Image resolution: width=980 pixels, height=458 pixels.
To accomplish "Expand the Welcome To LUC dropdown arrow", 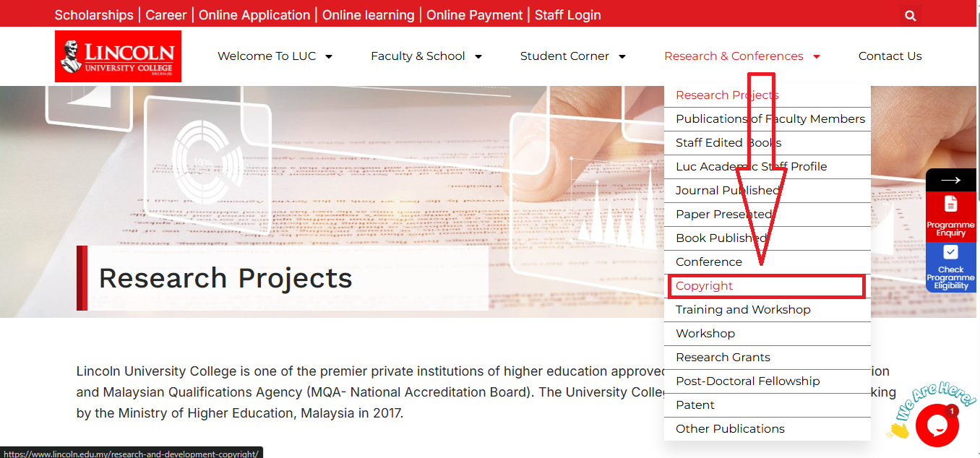I will click(329, 56).
